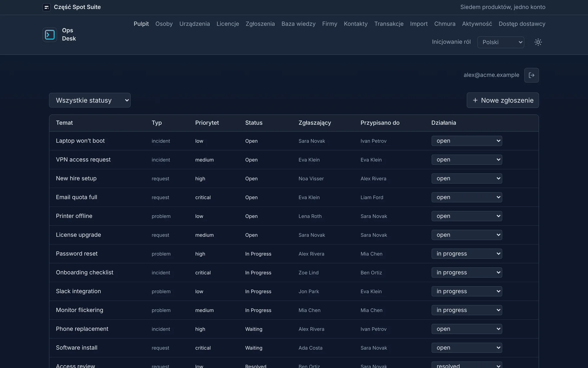Click the Inicjowanie ról link
This screenshot has height=368, width=588.
[451, 42]
